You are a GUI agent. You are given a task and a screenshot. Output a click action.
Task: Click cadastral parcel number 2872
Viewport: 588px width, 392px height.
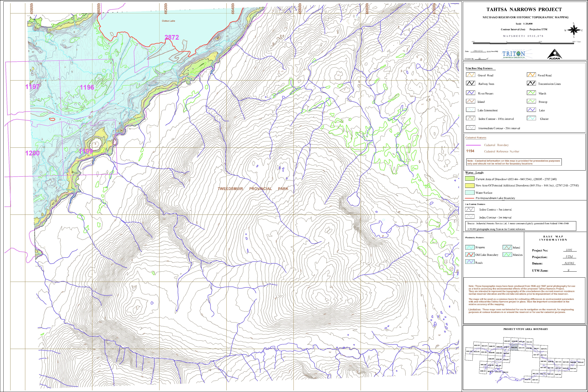pos(172,38)
